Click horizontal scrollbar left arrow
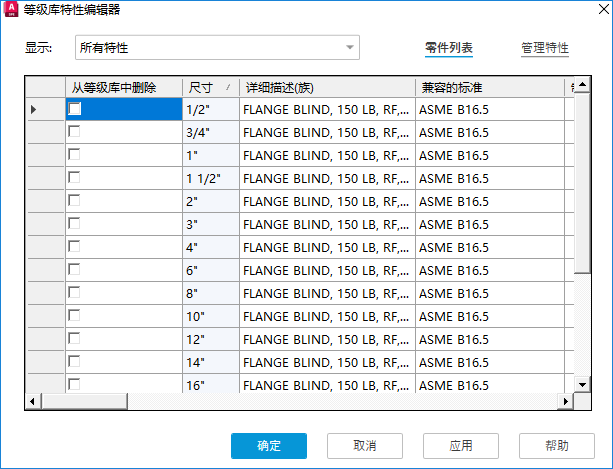The image size is (613, 469). (x=32, y=400)
